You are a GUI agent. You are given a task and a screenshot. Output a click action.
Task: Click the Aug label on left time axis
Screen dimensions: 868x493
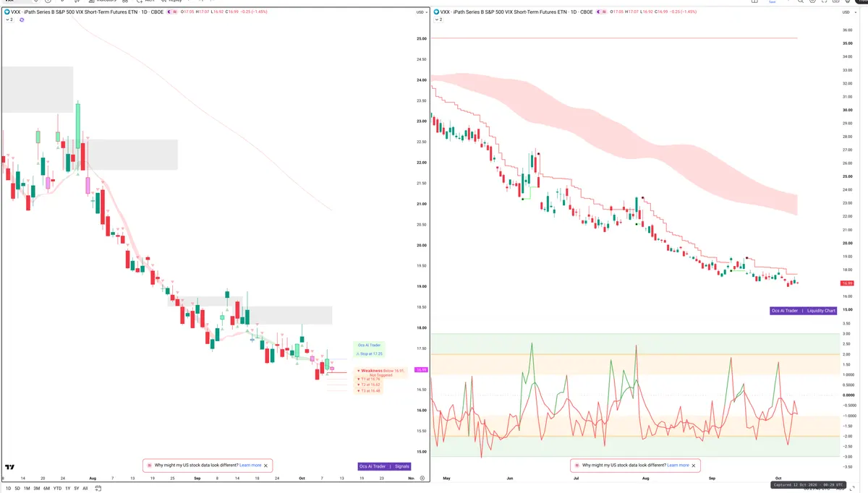(x=92, y=478)
